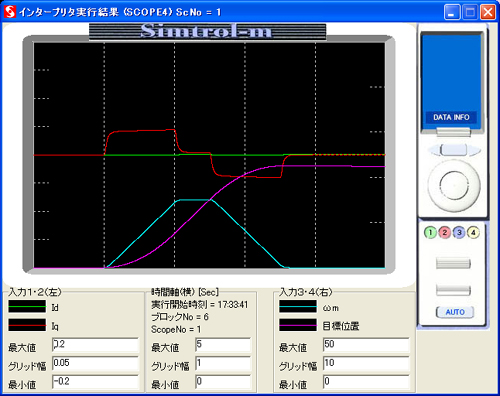Select scope channel 2 red button
The width and height of the screenshot is (500, 396).
[445, 232]
